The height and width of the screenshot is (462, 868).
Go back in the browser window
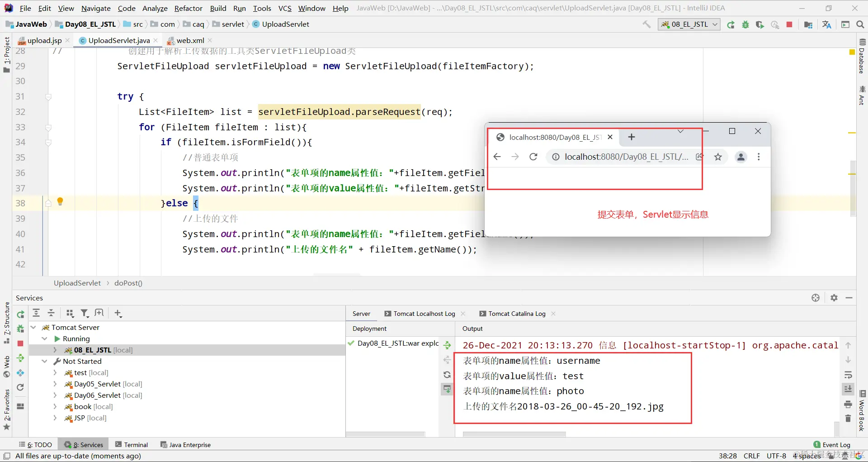click(x=497, y=157)
